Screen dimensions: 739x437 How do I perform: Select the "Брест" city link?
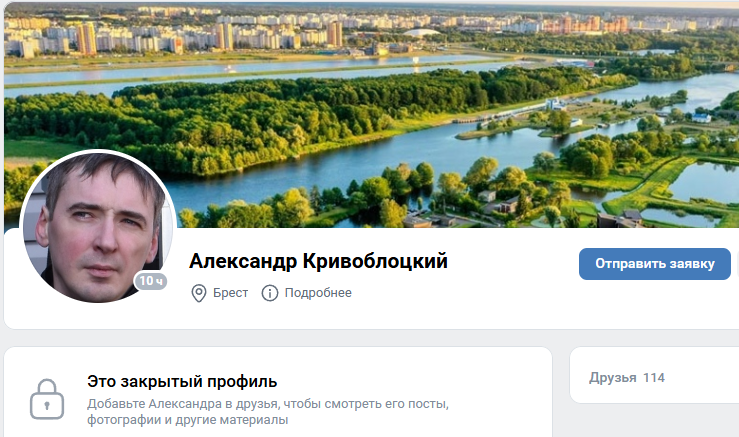pyautogui.click(x=230, y=293)
